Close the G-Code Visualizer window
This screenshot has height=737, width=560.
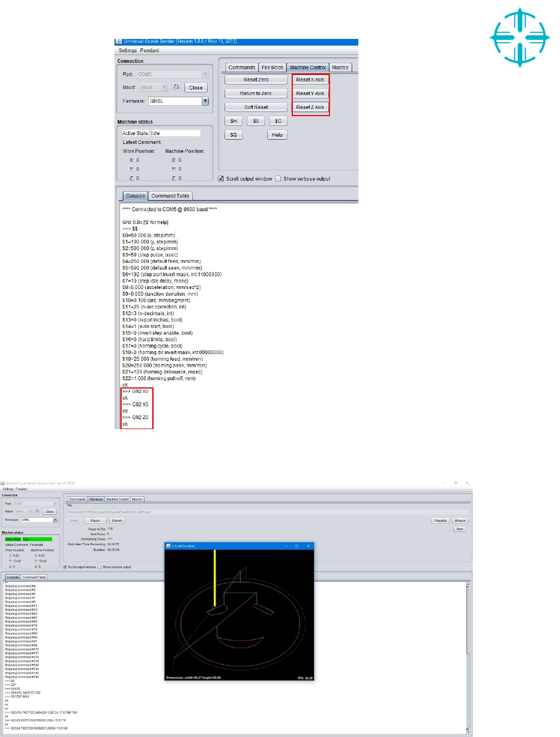308,546
